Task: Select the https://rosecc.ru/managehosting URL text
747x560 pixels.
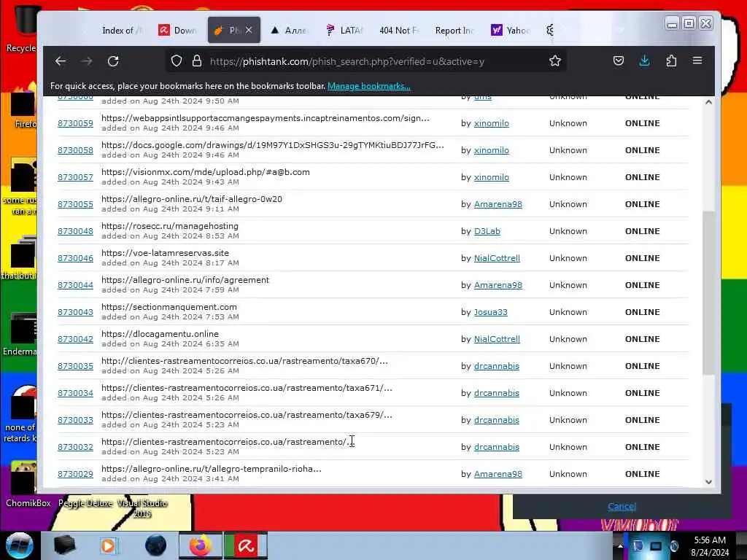Action: [x=169, y=226]
